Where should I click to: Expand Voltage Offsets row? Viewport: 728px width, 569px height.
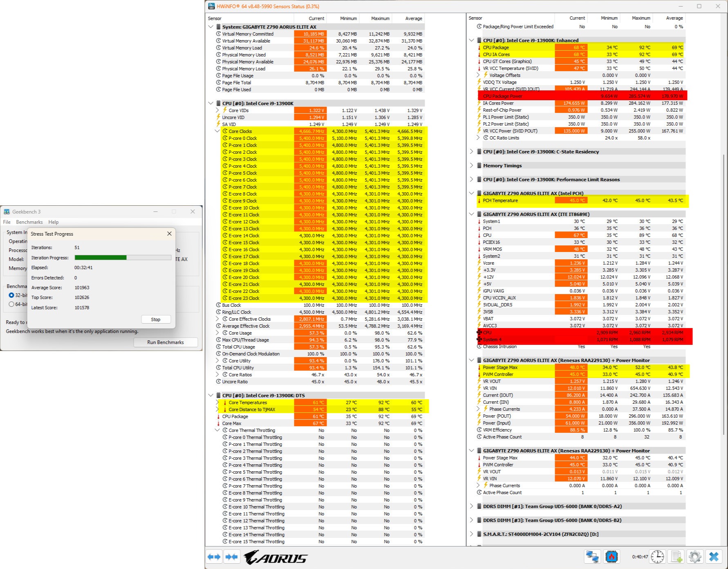coord(478,75)
